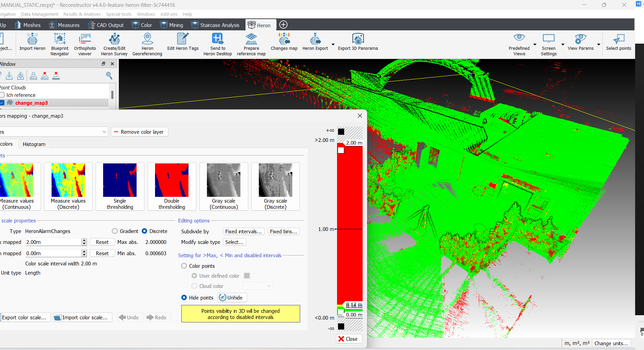The width and height of the screenshot is (644, 350).
Task: Switch to the Histogram tab
Action: click(34, 144)
